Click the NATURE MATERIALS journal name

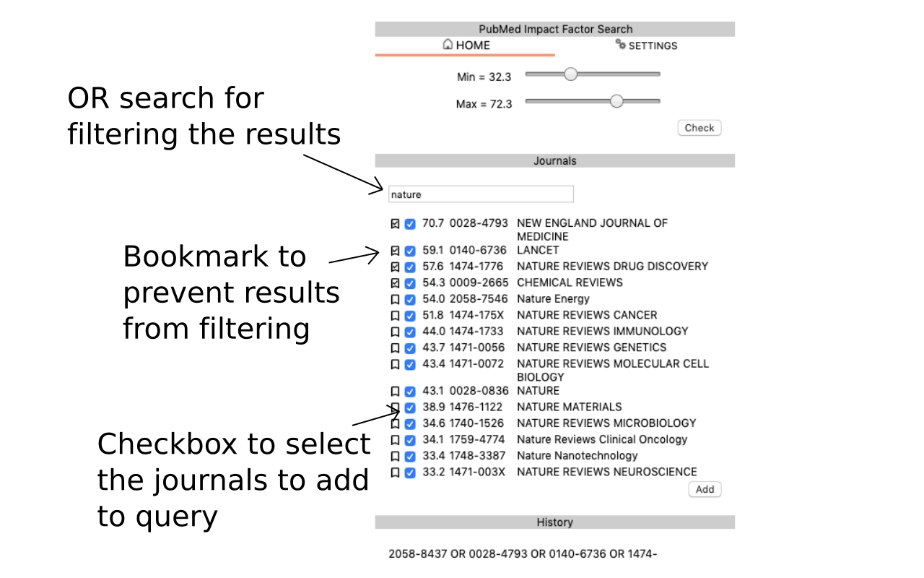tap(569, 407)
